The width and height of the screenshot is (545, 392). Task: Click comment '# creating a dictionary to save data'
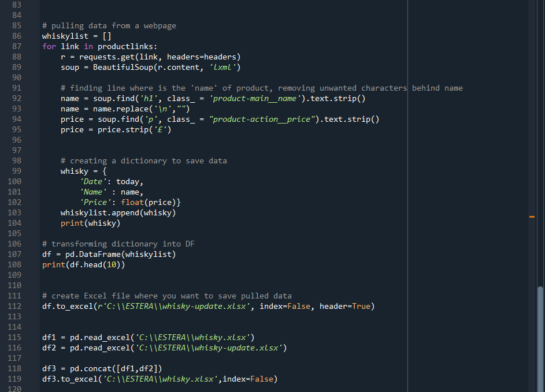click(x=143, y=160)
